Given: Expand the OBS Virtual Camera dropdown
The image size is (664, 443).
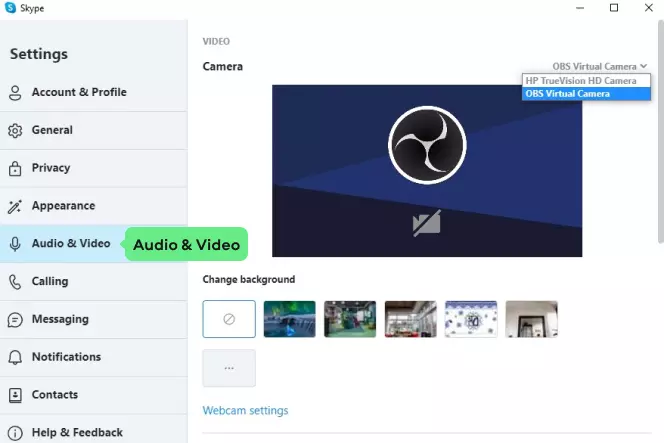Looking at the screenshot, I should (x=600, y=66).
